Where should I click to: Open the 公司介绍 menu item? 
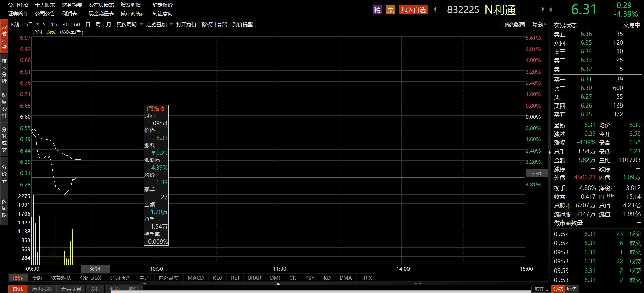18,5
